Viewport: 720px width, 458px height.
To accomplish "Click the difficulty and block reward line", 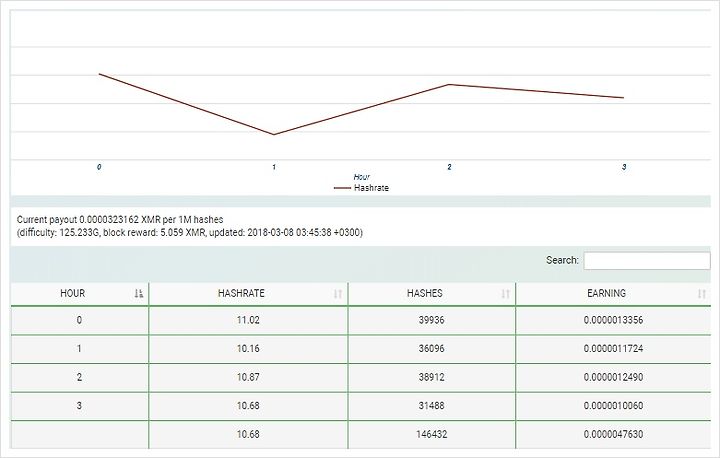I will point(190,232).
